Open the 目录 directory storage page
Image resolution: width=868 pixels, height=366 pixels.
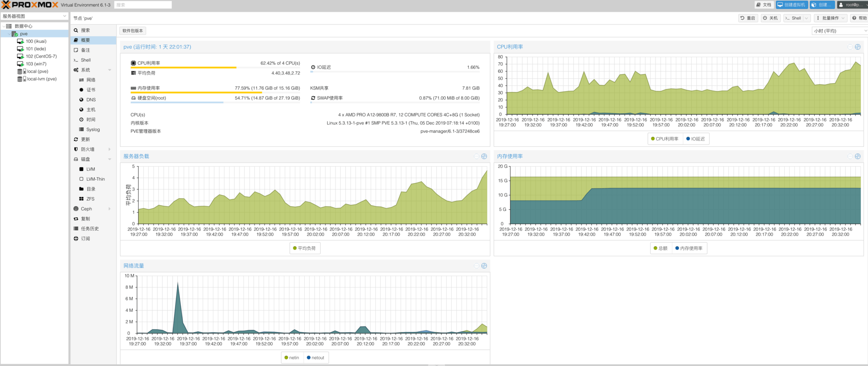coord(93,189)
